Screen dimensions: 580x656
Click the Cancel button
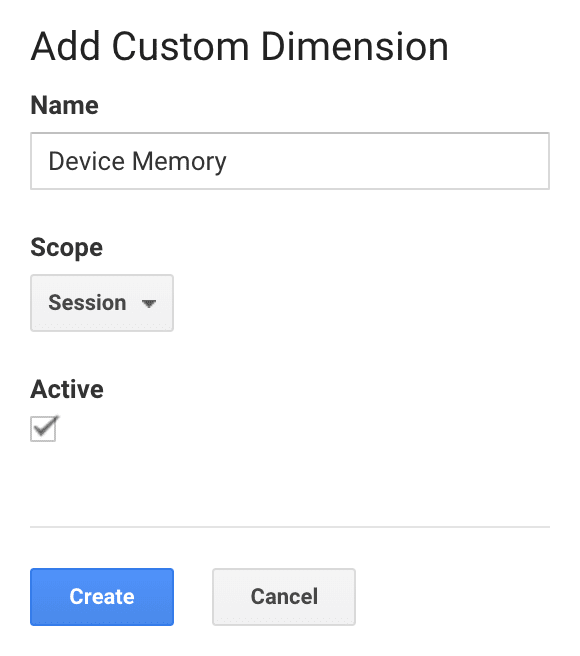(x=284, y=597)
